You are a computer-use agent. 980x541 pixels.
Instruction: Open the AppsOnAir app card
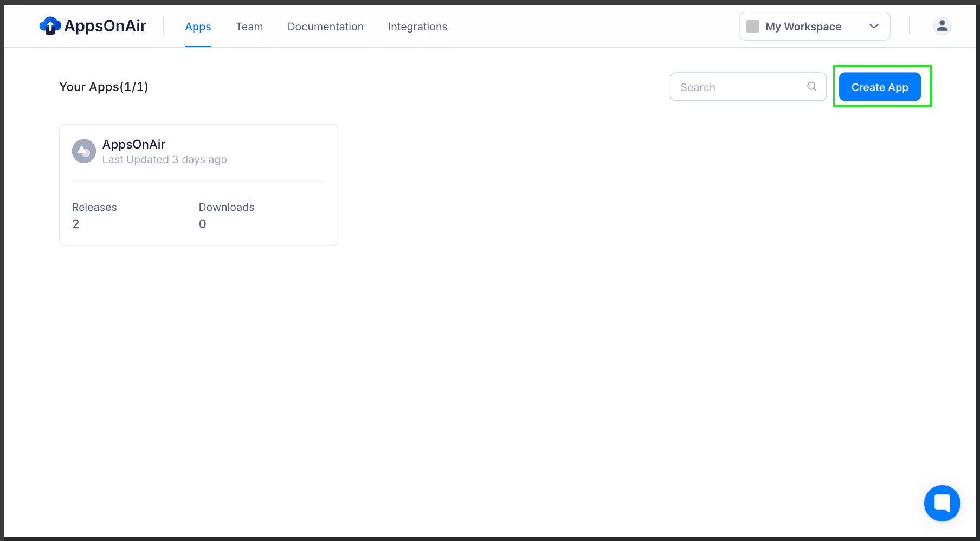pyautogui.click(x=198, y=184)
